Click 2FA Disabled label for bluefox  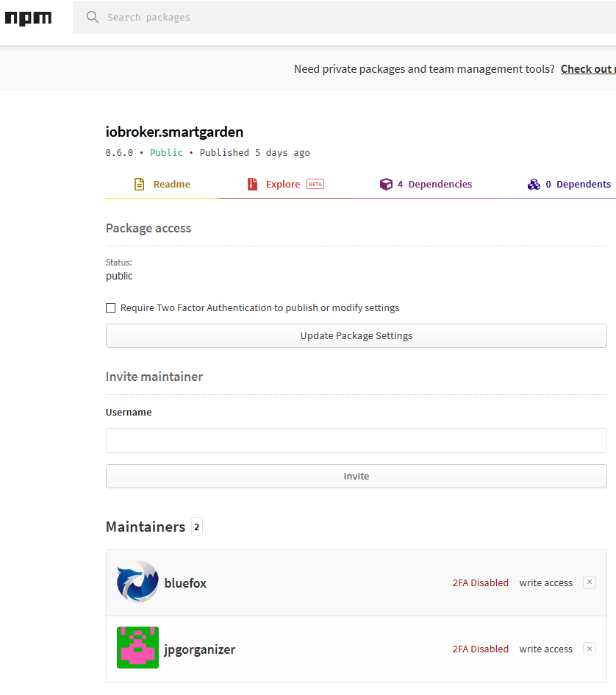click(x=481, y=583)
